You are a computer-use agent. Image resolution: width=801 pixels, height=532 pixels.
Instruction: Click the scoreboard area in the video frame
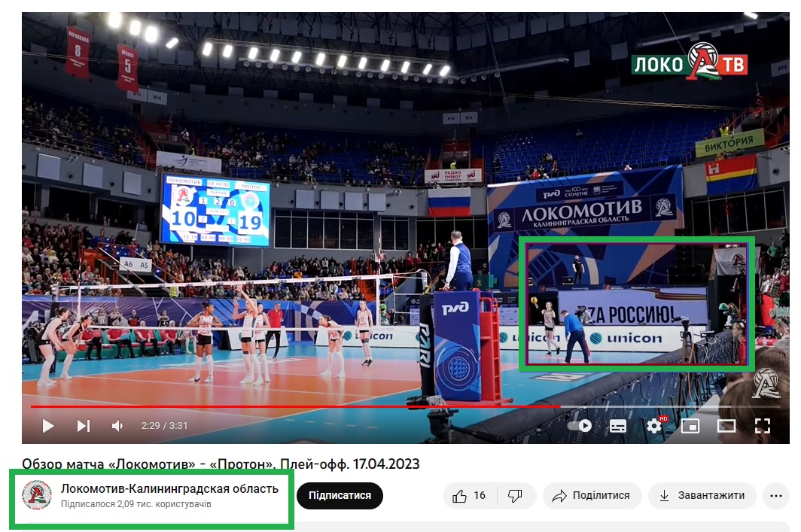215,210
